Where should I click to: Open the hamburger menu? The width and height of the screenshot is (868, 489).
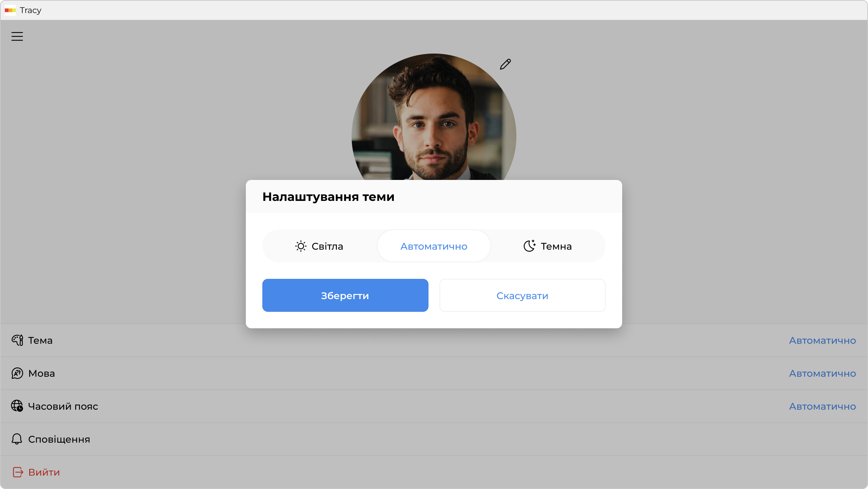click(17, 36)
